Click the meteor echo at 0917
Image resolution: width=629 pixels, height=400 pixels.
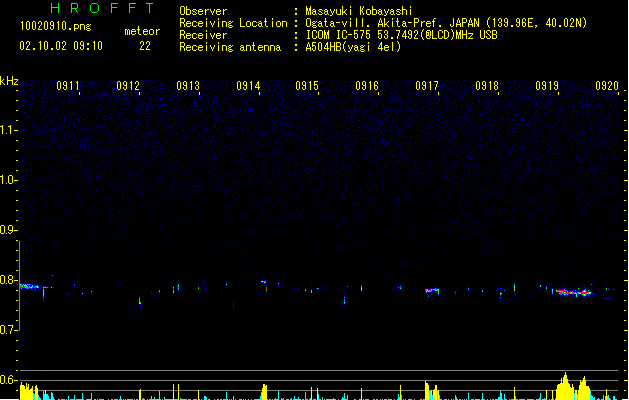(x=432, y=290)
